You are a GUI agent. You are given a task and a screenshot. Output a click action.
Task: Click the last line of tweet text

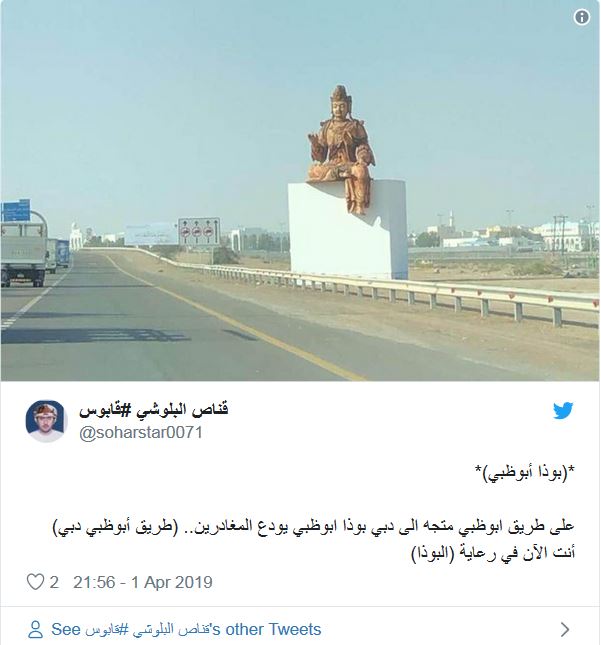(493, 553)
